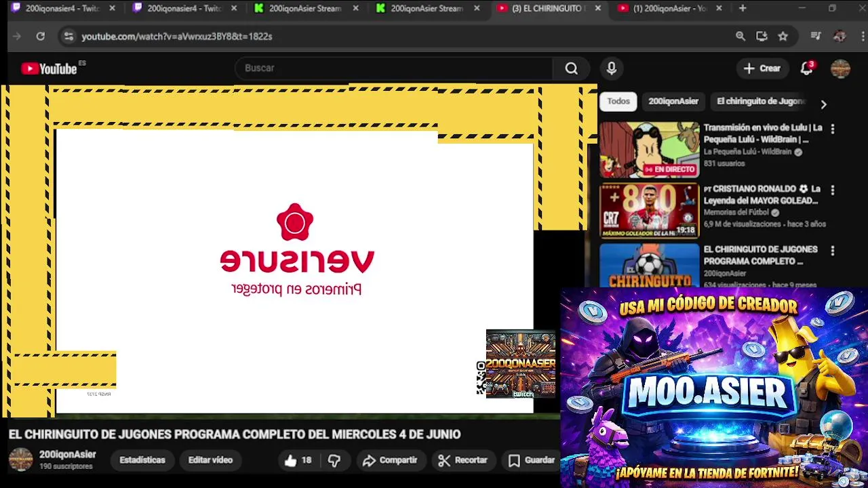Click the 200QONAASIER Twitch overlay logo
This screenshot has width=868, height=488.
point(520,363)
